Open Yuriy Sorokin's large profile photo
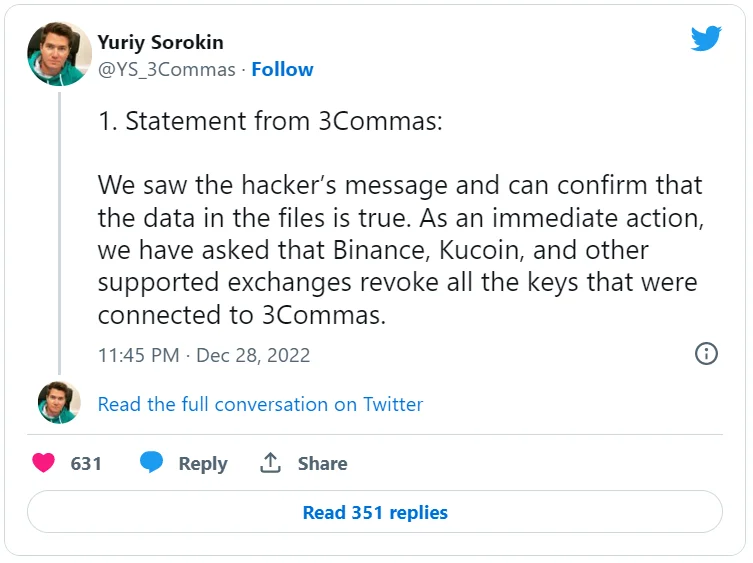 click(x=59, y=54)
